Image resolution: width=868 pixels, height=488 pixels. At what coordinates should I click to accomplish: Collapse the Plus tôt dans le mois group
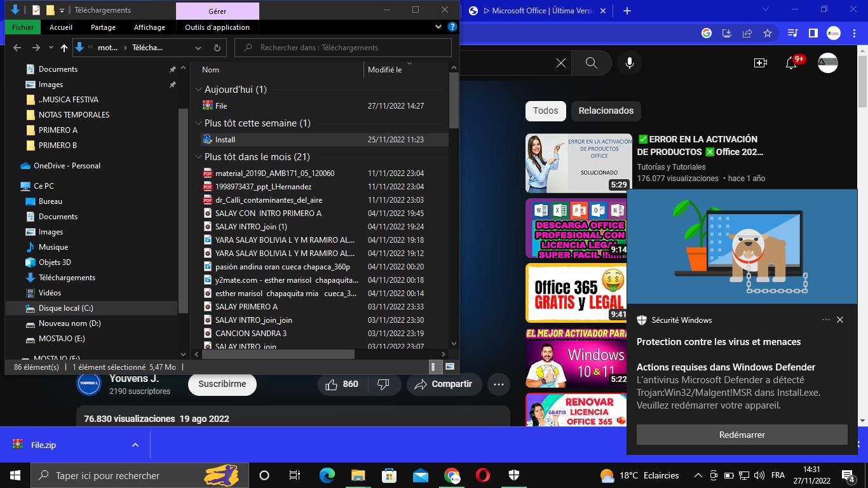pos(199,157)
